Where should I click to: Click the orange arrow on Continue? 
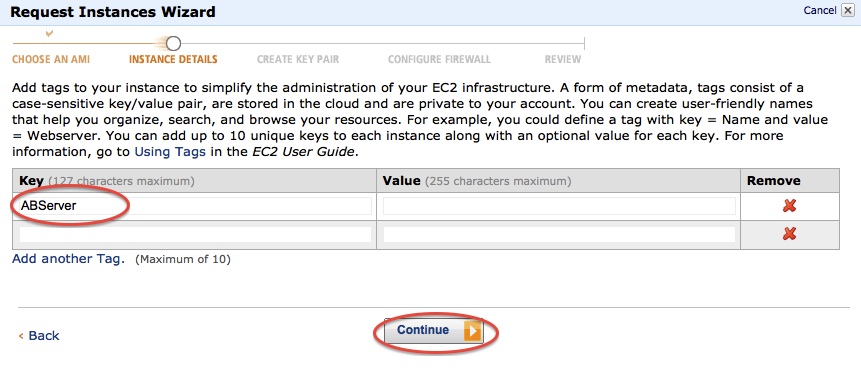point(472,330)
